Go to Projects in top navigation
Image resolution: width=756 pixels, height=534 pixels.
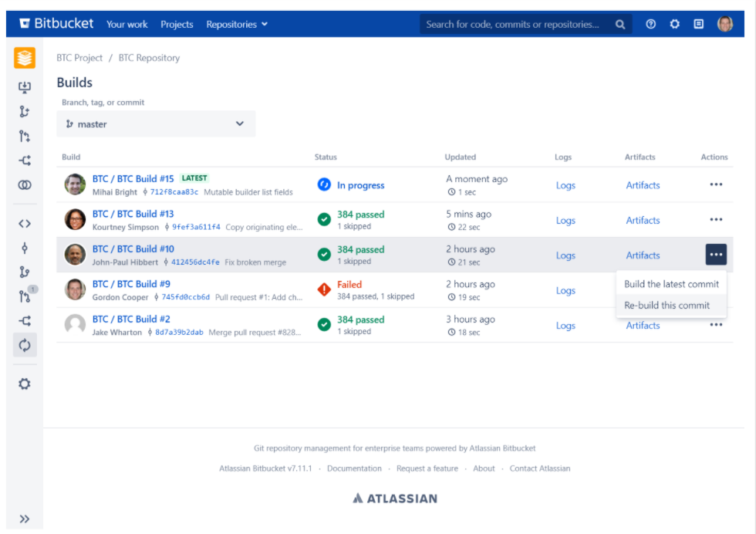[177, 24]
